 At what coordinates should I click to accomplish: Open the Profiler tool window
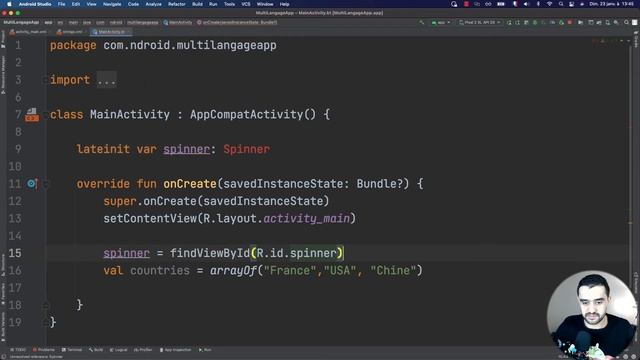tap(143, 350)
